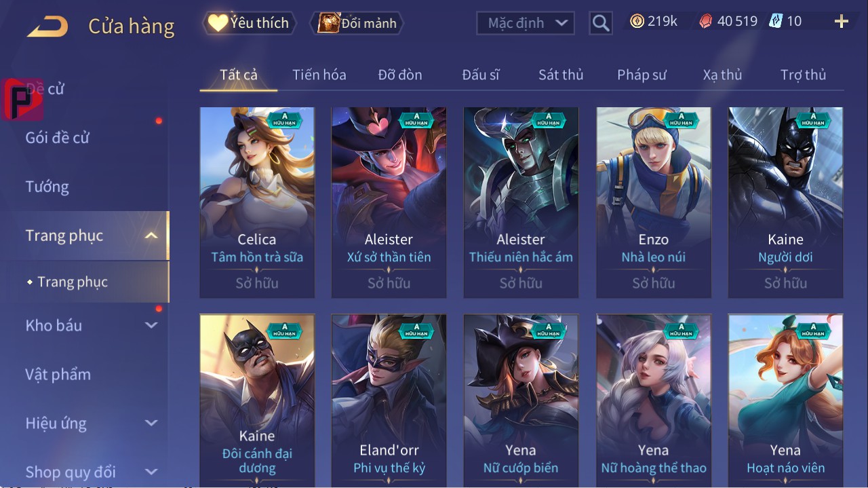Go back using the return arrow icon
The height and width of the screenshot is (488, 868).
click(47, 26)
